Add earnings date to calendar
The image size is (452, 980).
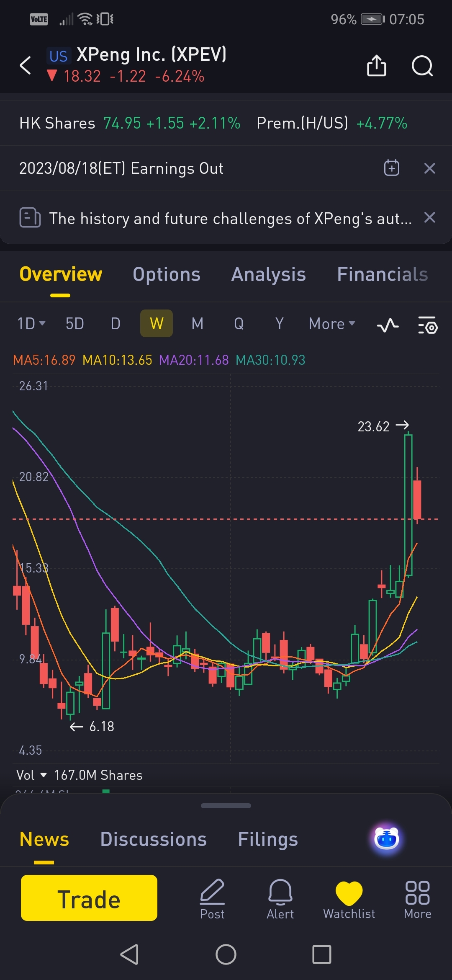tap(392, 168)
